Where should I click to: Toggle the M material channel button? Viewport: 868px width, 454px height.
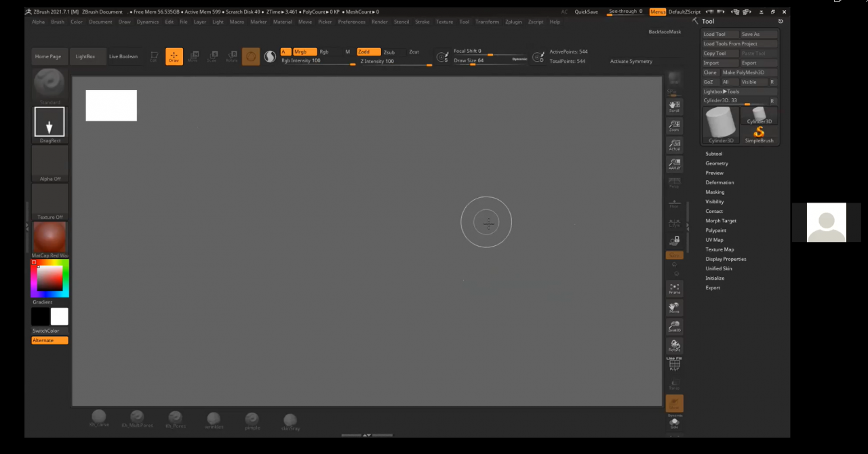pos(348,52)
